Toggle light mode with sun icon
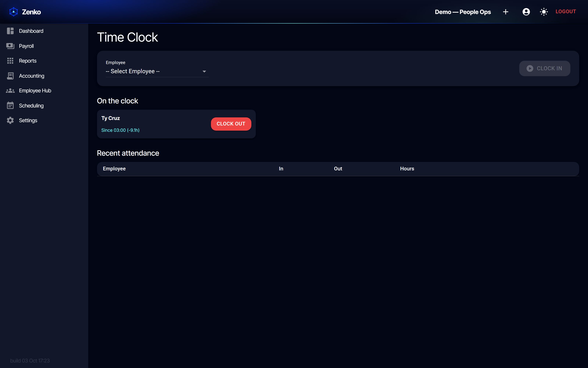The image size is (588, 368). (x=544, y=12)
